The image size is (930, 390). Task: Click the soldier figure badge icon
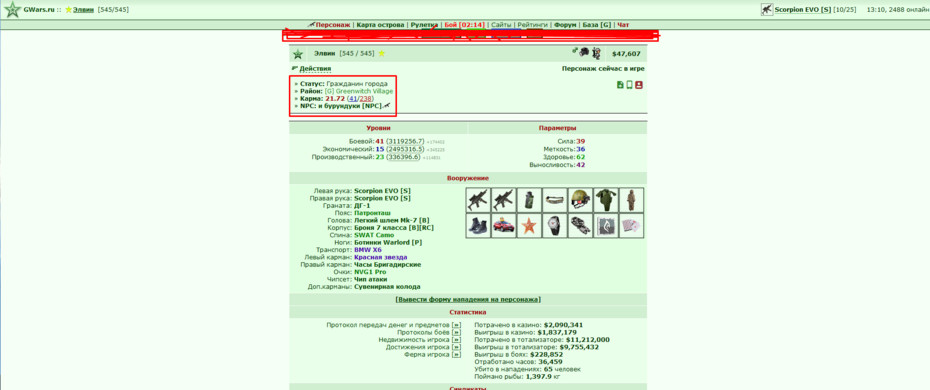(596, 53)
